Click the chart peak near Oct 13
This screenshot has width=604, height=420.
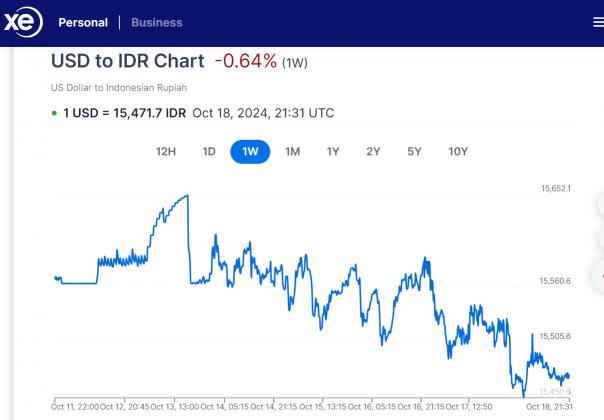[187, 196]
